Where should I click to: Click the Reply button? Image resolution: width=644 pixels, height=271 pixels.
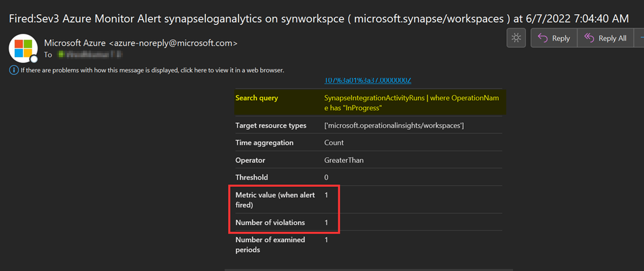(x=554, y=38)
